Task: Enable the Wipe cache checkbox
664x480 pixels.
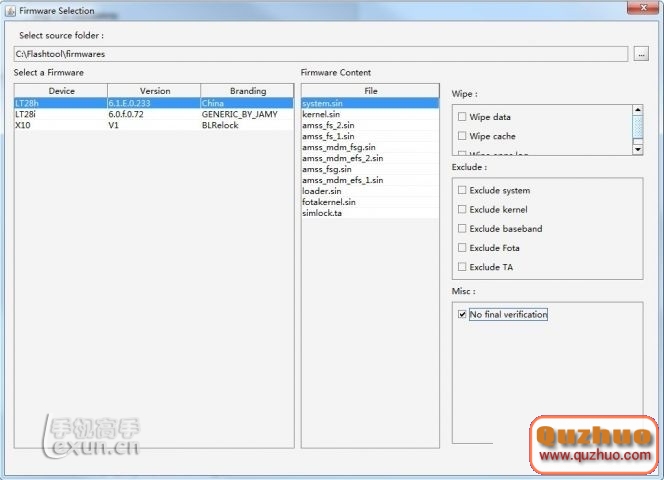Action: 462,136
